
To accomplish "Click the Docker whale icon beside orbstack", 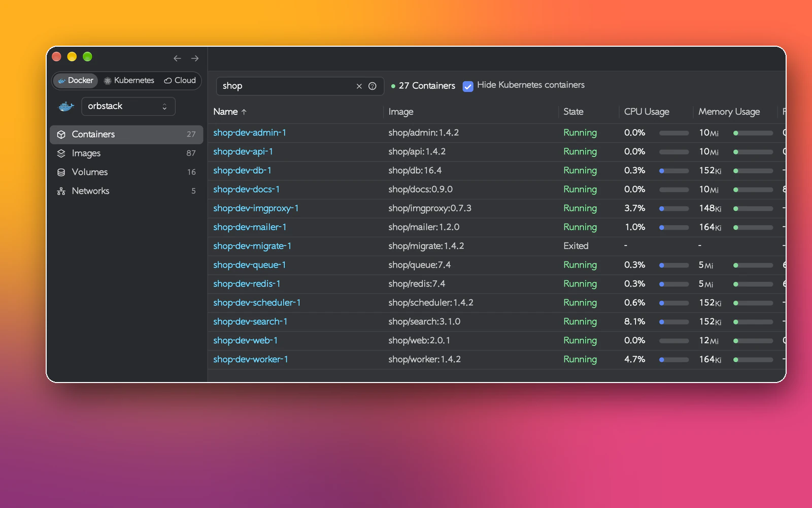I will [66, 106].
